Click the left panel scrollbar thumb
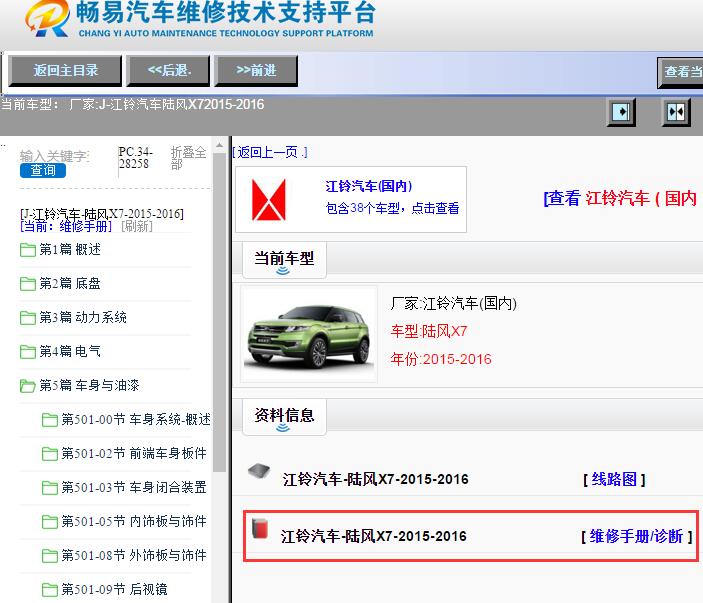Screen dimensions: 703x603 [219, 313]
